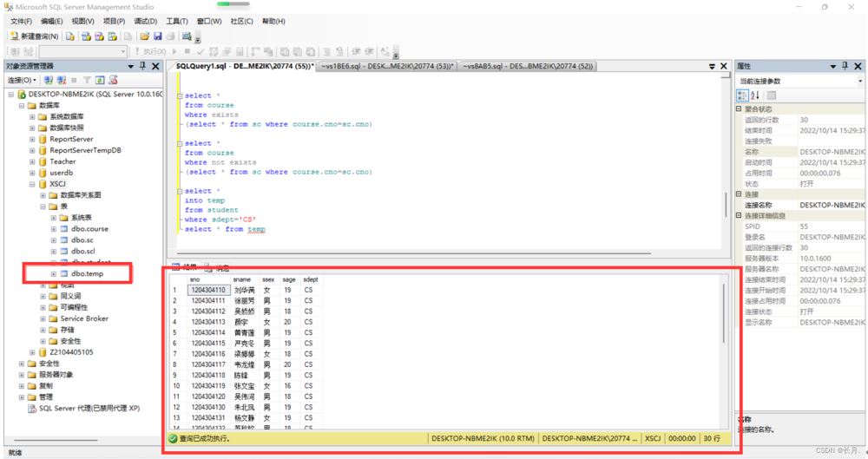
Task: Open the current connection parameters dropdown in Properties
Action: tap(859, 81)
